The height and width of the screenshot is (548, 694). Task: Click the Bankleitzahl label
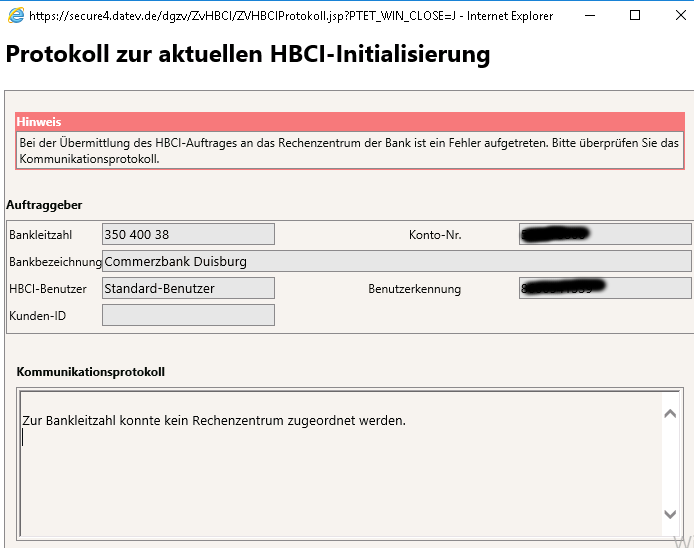coord(40,235)
